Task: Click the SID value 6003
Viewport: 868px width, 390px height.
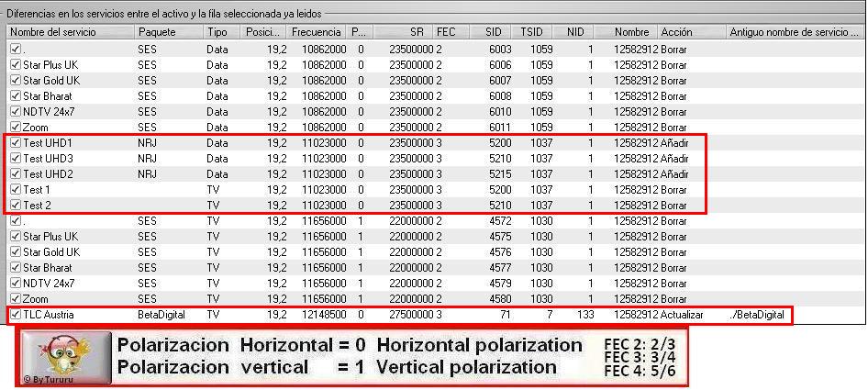Action: click(x=500, y=50)
